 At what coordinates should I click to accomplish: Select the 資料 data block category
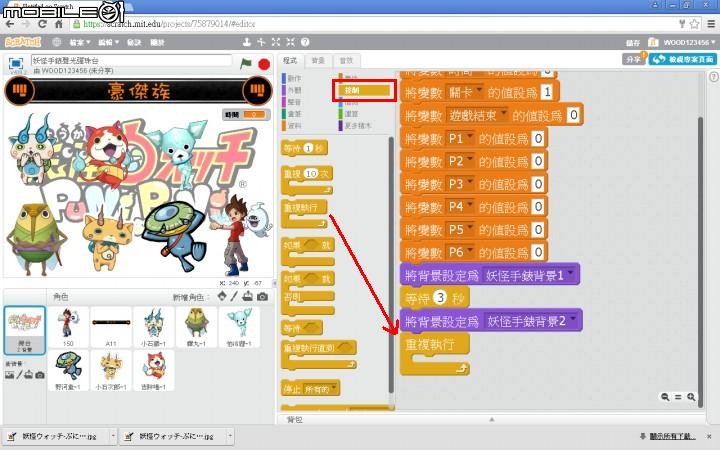click(x=292, y=125)
